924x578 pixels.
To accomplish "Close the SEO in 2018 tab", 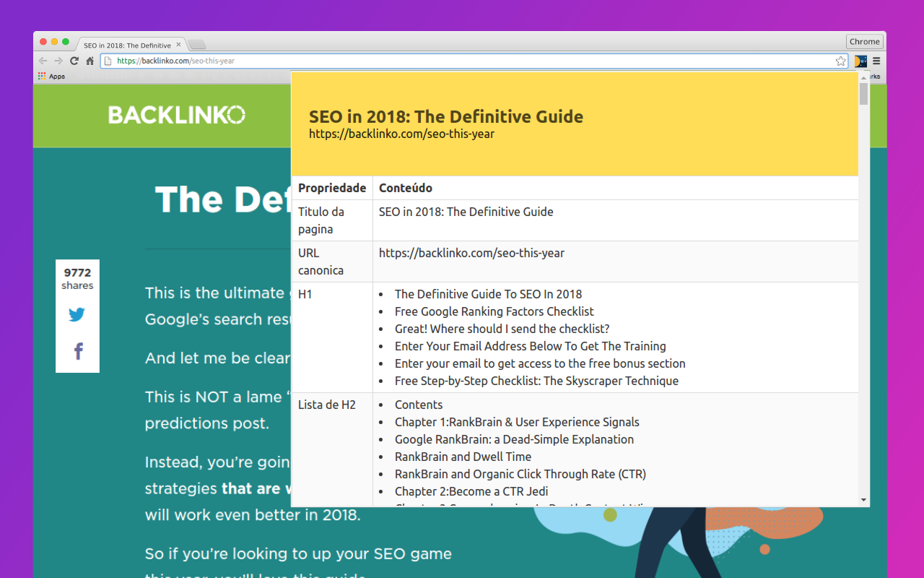I will tap(178, 45).
